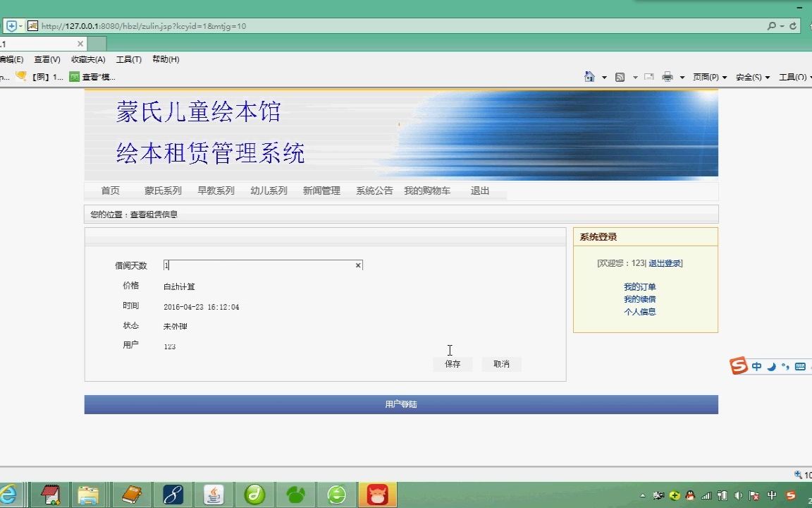Viewport: 812px width, 508px height.
Task: Open the 360 safety green tray icon
Action: pyautogui.click(x=675, y=496)
